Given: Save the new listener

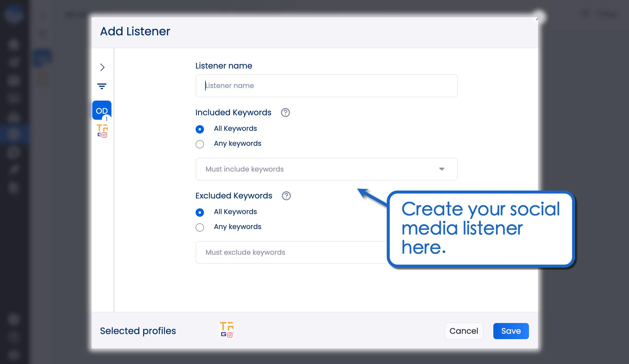Looking at the screenshot, I should pos(511,331).
